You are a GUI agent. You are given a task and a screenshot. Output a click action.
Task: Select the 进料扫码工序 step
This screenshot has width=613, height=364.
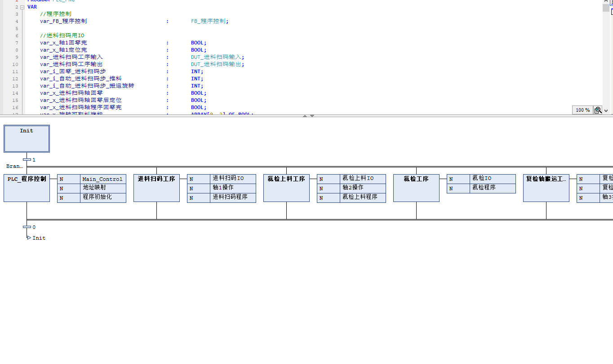point(156,188)
